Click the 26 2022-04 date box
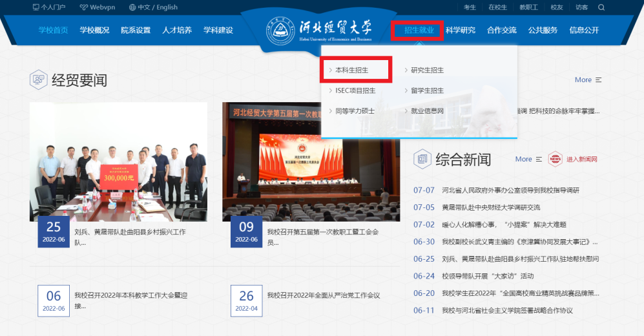 (247, 300)
